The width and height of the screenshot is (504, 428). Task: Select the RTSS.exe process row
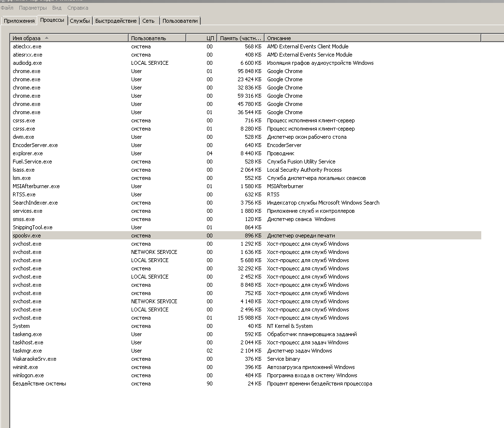click(x=247, y=195)
